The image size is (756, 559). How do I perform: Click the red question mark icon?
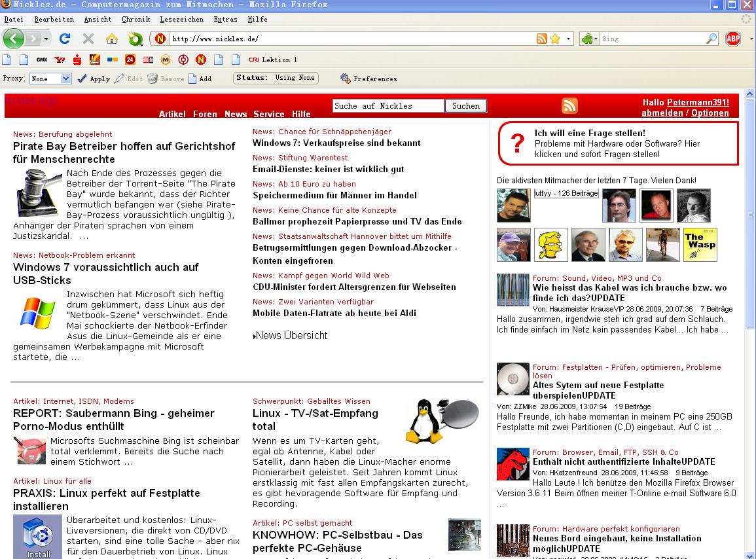click(x=517, y=143)
